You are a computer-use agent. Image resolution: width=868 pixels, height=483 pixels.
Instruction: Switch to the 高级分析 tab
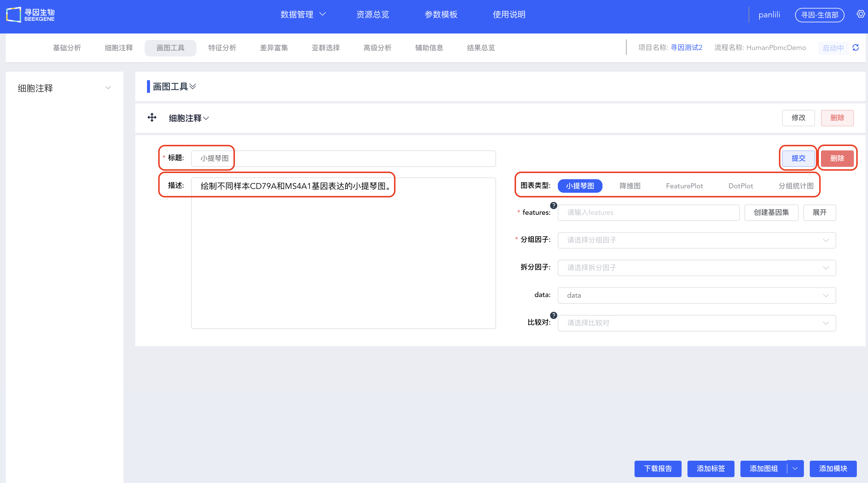pyautogui.click(x=377, y=48)
